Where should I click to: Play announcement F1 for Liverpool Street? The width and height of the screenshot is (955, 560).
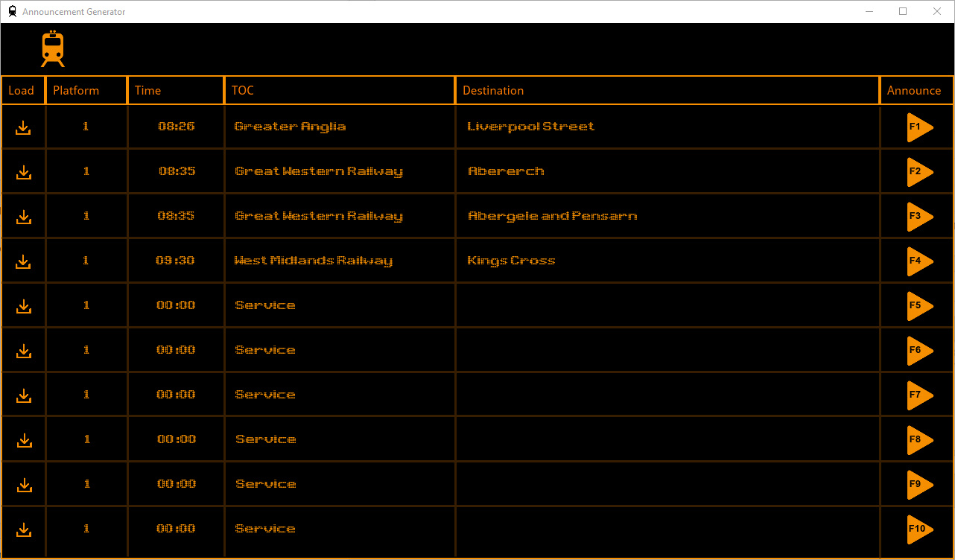pyautogui.click(x=920, y=127)
